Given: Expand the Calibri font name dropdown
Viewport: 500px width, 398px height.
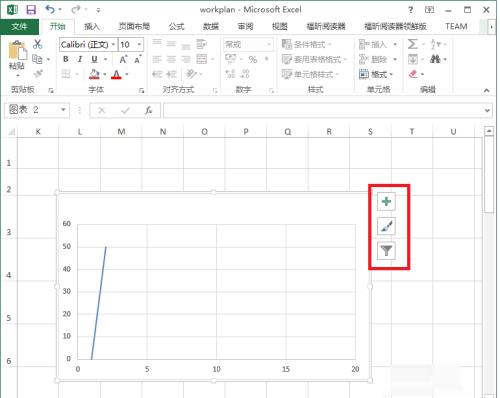Looking at the screenshot, I should pyautogui.click(x=113, y=44).
